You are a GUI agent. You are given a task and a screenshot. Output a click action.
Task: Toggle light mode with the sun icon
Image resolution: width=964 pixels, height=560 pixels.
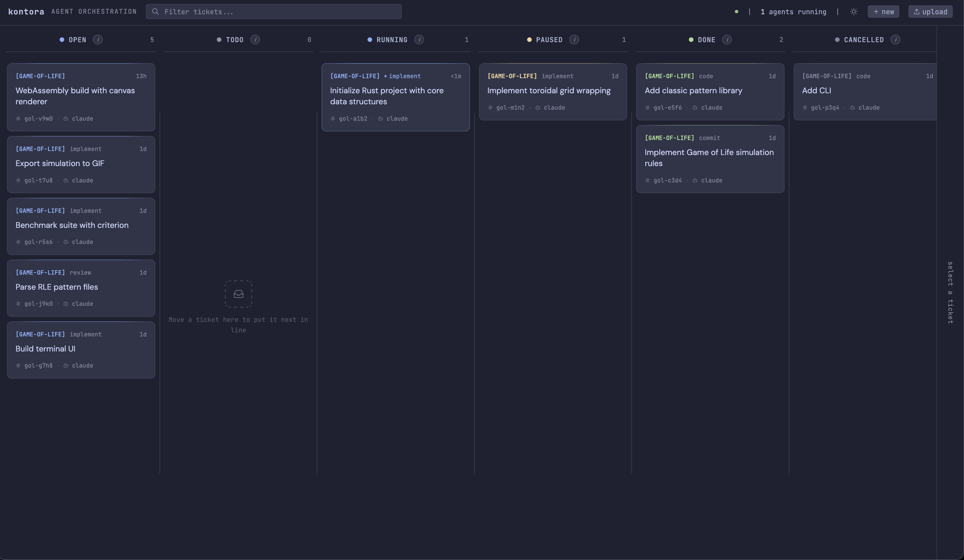pos(854,12)
